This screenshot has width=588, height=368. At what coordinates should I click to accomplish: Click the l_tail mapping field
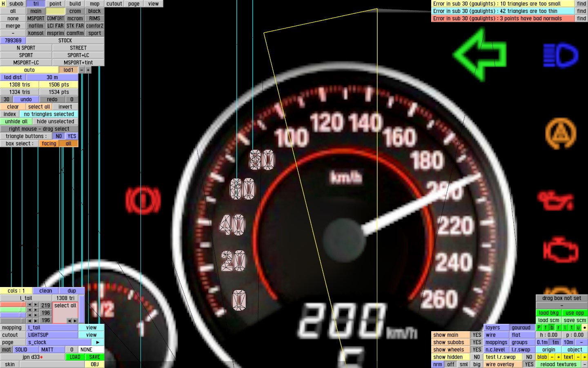(52, 328)
